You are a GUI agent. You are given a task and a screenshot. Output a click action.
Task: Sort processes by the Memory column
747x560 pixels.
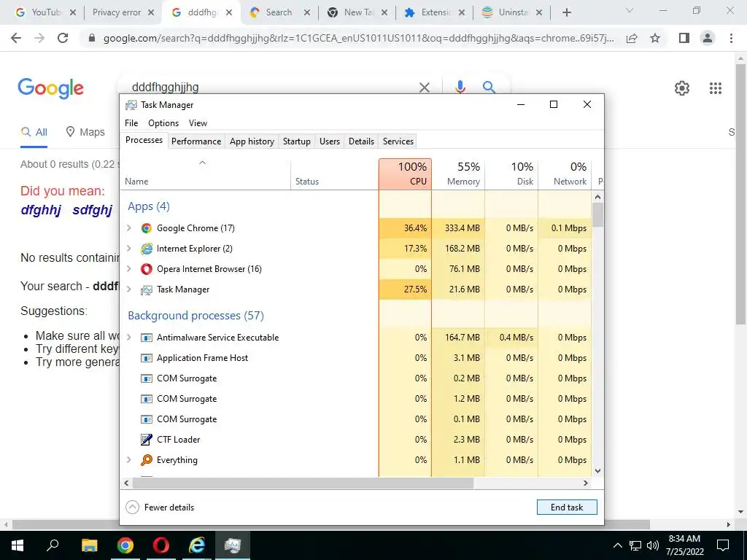click(x=458, y=174)
